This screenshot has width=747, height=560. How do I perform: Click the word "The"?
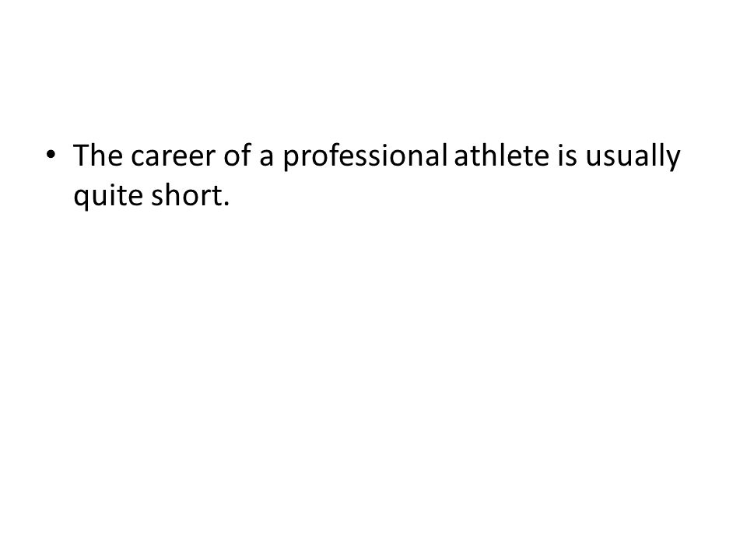click(x=98, y=156)
